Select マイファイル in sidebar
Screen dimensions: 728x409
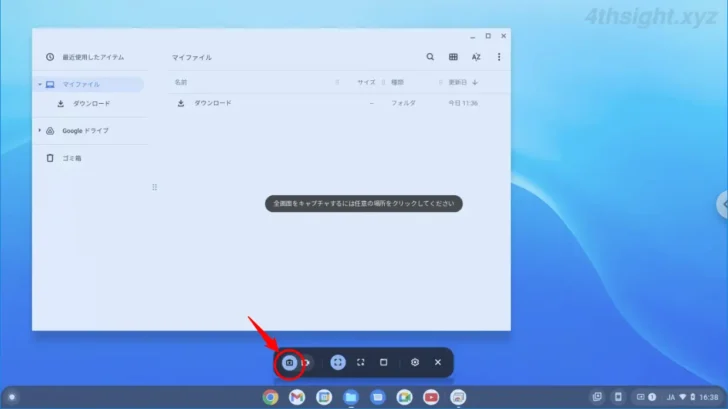90,84
